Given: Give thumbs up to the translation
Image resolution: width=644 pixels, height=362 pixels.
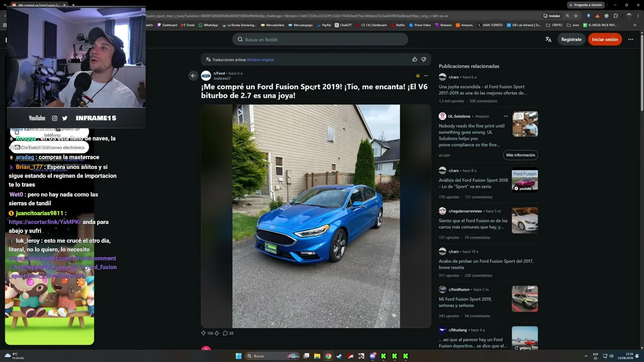Looking at the screenshot, I should pos(415,59).
